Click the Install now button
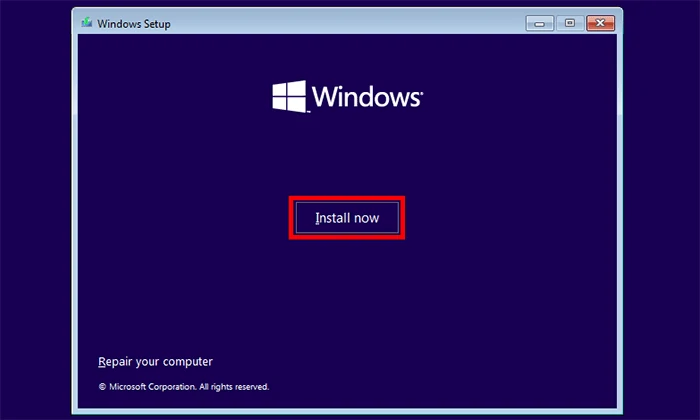 pyautogui.click(x=347, y=218)
